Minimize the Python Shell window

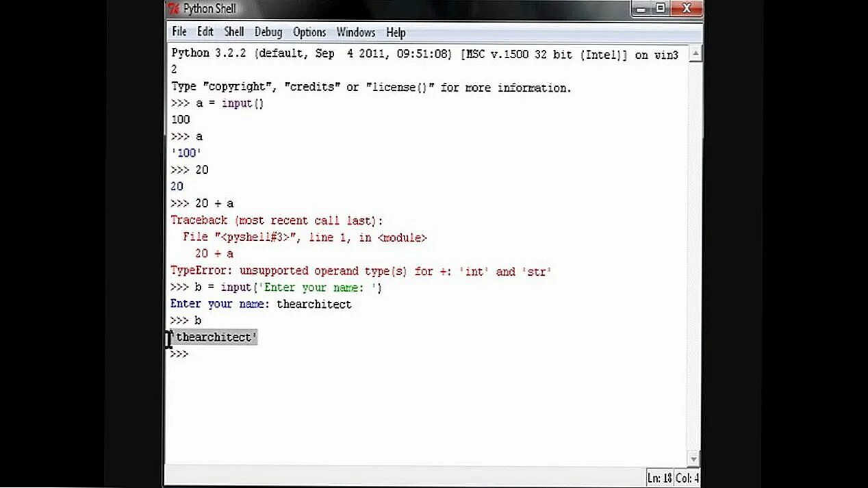click(x=641, y=8)
